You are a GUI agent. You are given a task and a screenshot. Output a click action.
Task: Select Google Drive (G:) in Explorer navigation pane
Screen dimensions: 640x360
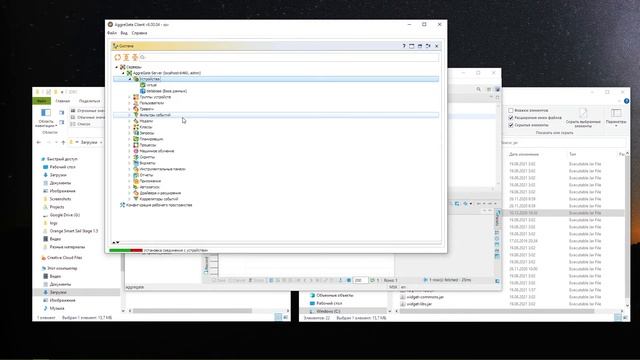pyautogui.click(x=64, y=215)
